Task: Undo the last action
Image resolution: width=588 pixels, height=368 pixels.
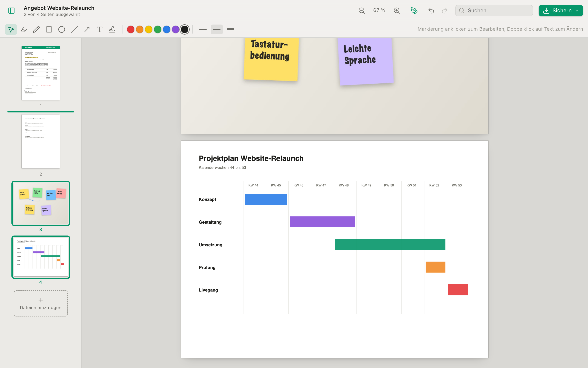Action: click(431, 10)
